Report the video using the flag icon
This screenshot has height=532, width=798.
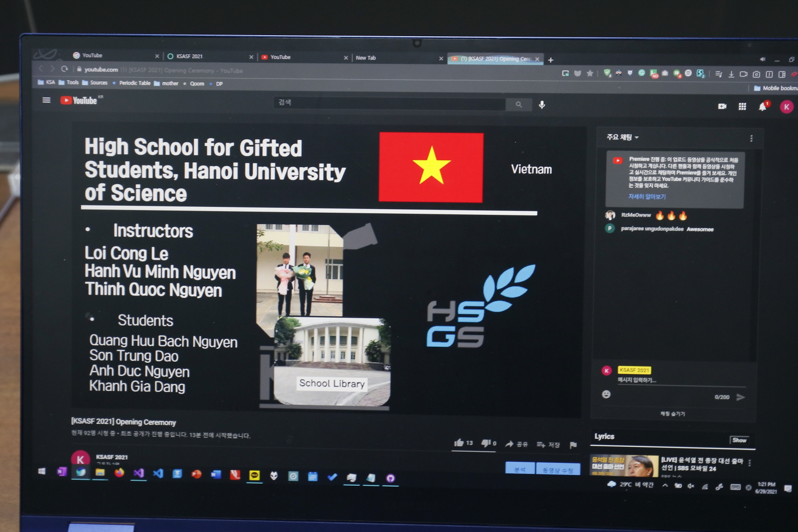coord(573,445)
